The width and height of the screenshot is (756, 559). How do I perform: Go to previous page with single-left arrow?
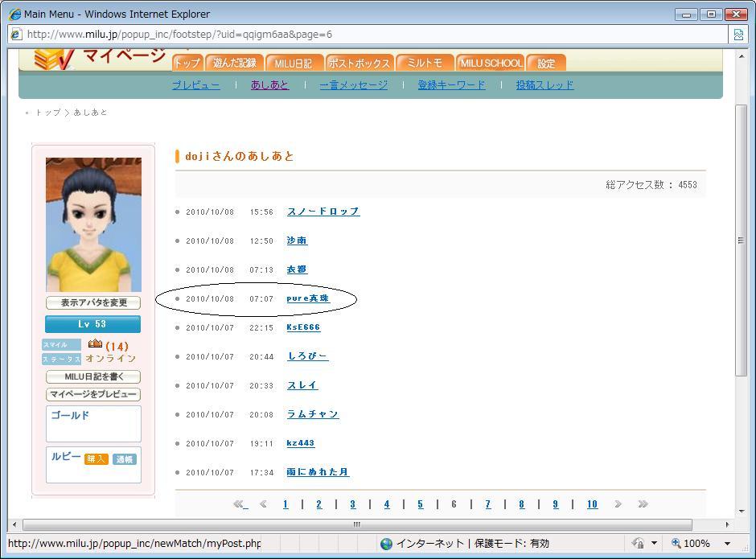263,504
